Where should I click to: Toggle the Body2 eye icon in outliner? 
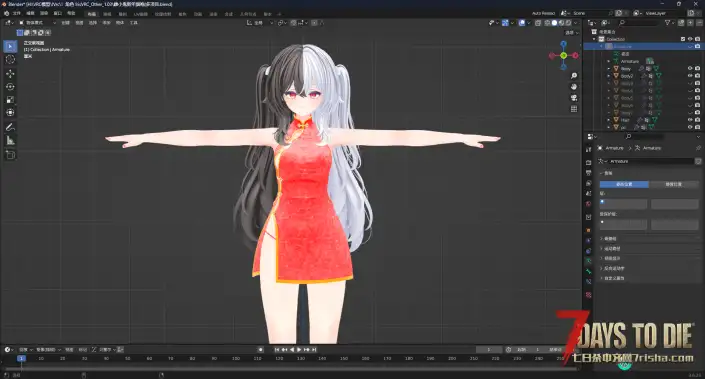(690, 76)
